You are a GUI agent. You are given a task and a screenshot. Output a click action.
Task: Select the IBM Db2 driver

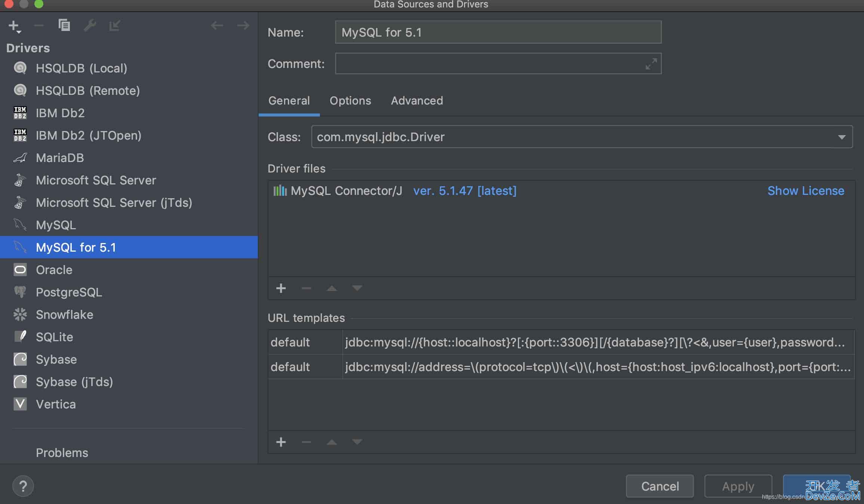pos(129,113)
